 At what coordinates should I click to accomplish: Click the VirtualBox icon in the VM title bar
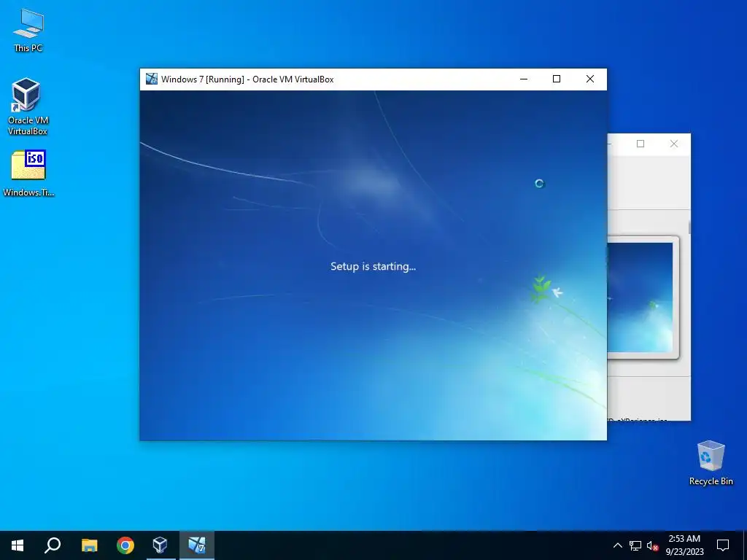(x=152, y=79)
